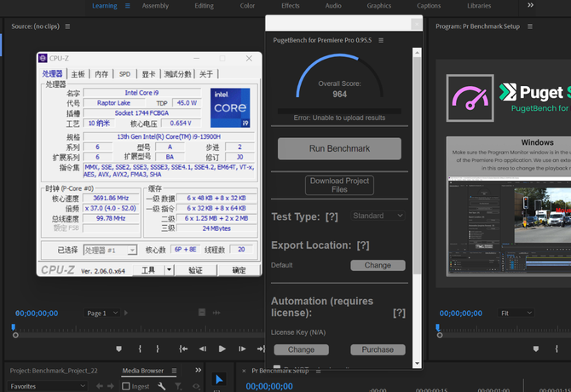This screenshot has height=392, width=571.
Task: Click the 工具 button in CPU-Z
Action: pyautogui.click(x=148, y=270)
